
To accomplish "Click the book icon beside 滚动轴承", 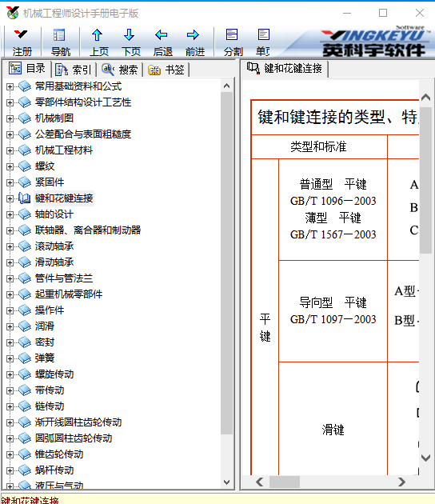I will coord(25,246).
